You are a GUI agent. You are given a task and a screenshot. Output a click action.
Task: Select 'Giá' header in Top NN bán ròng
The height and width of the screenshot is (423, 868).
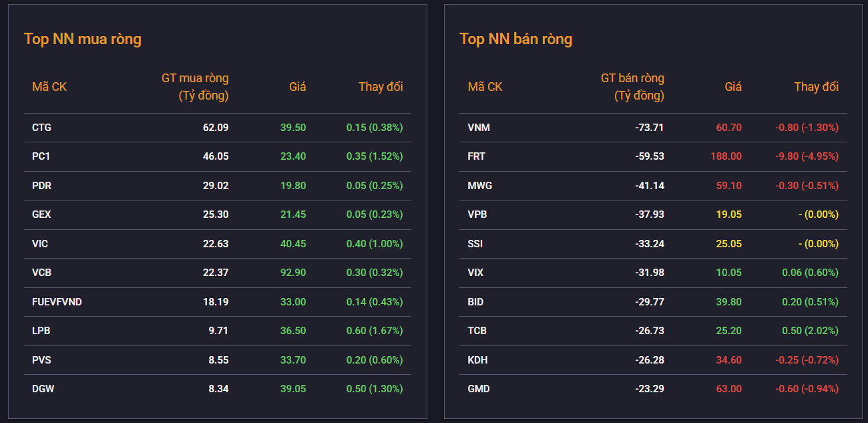733,87
